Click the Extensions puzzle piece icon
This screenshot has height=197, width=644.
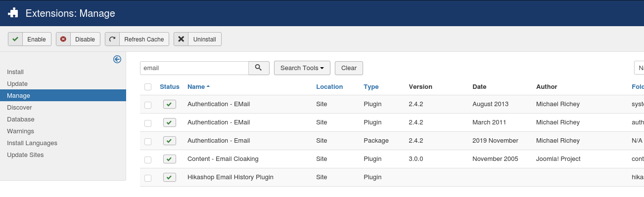(13, 13)
